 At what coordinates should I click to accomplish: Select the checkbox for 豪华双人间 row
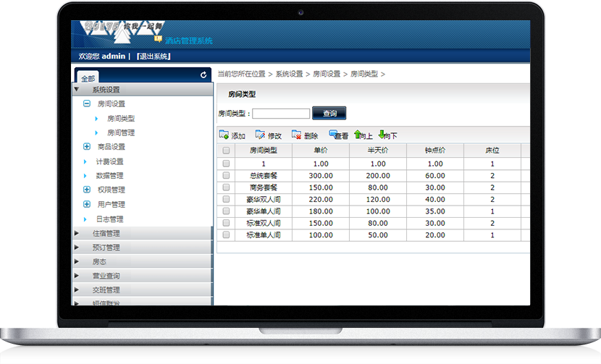226,200
